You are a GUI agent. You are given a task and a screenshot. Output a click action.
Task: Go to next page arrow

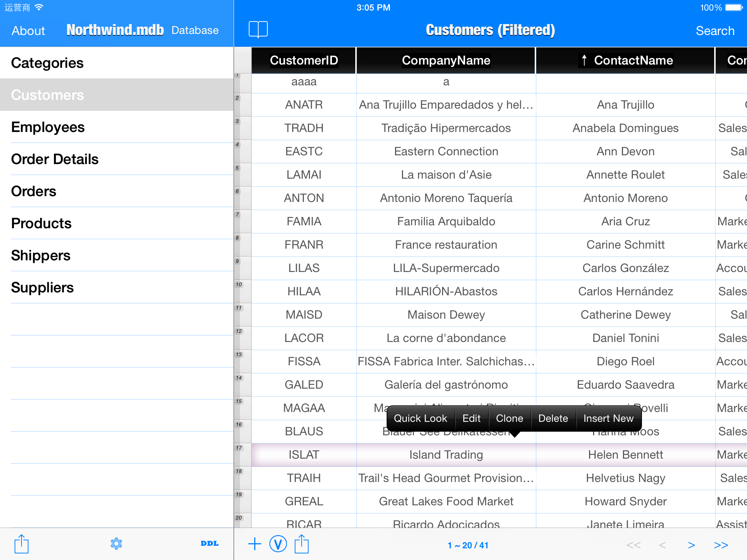(691, 545)
